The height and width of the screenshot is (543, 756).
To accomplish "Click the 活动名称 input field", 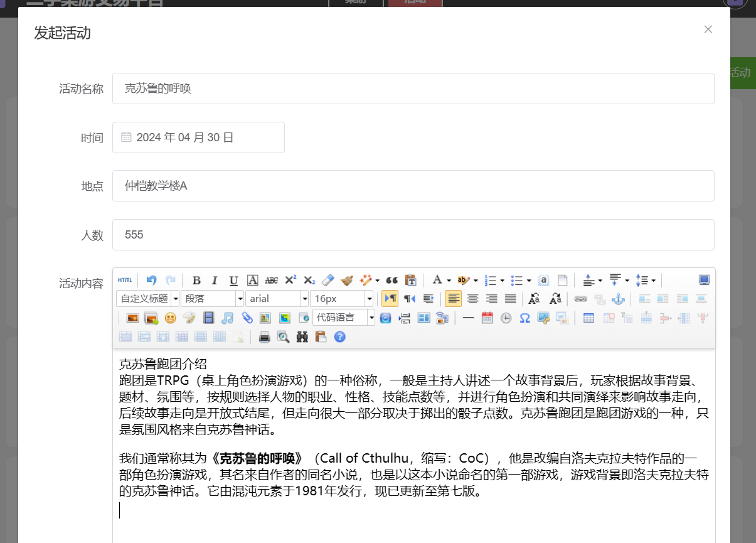I will 413,89.
